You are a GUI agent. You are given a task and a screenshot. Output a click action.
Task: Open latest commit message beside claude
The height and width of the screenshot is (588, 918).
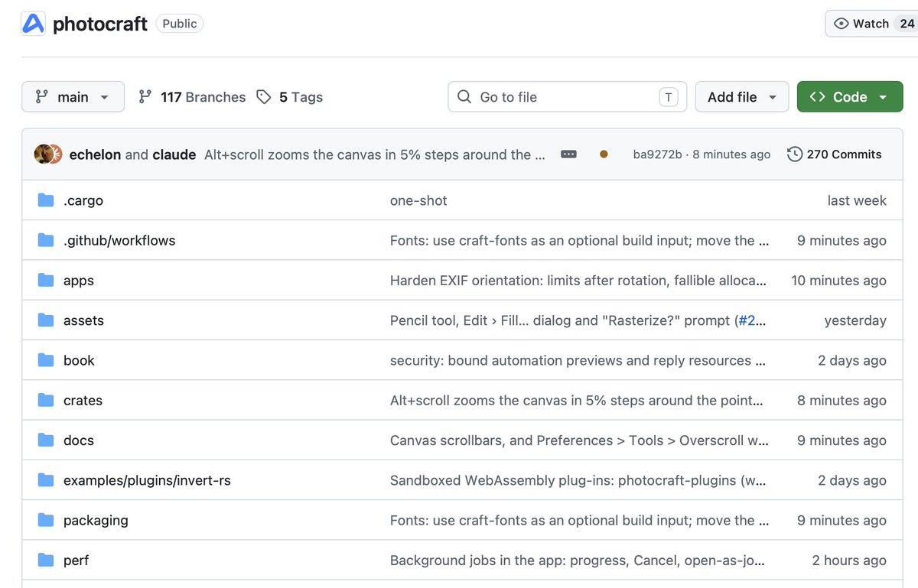click(x=375, y=154)
